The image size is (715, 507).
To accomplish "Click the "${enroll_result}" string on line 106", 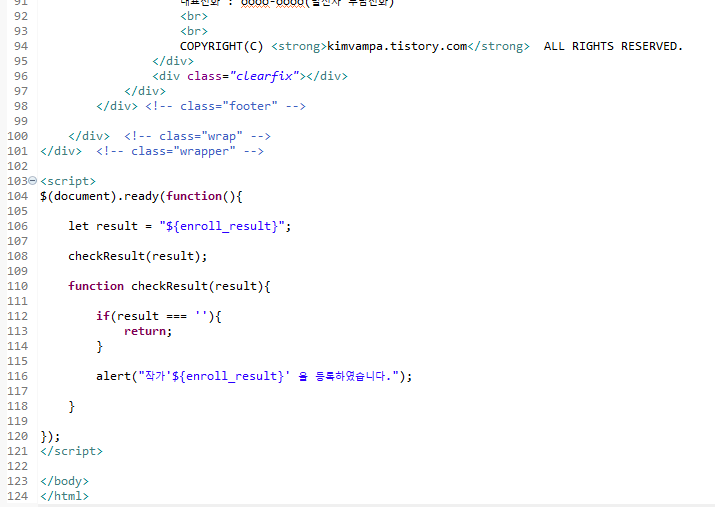I will 222,226.
